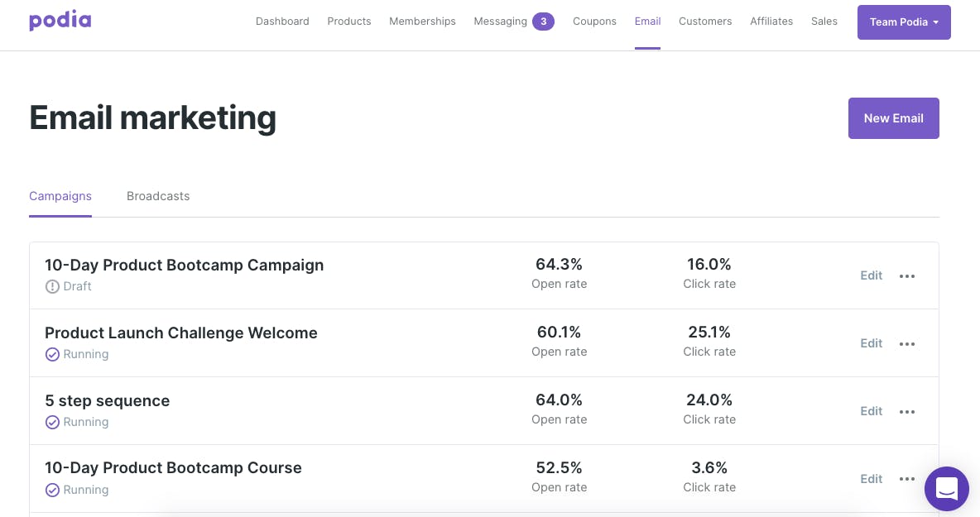Switch to the Broadcasts tab
Screen dimensions: 980x517
[158, 196]
